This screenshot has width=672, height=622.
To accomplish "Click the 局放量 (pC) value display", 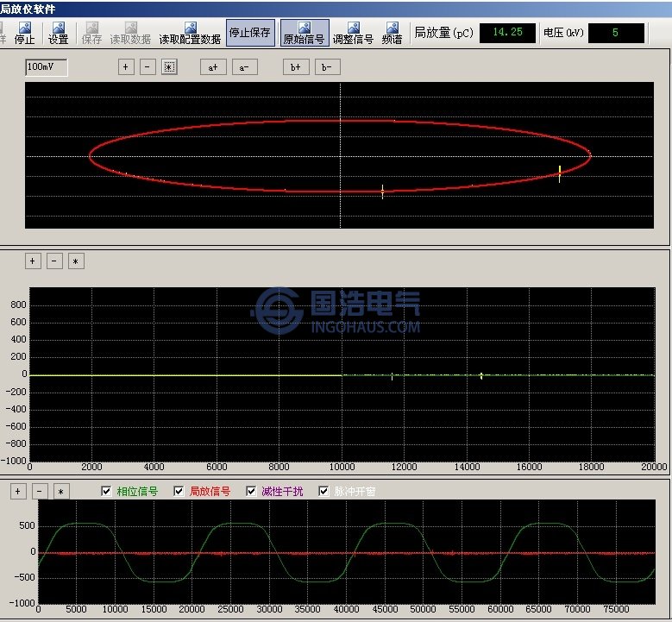I will click(507, 33).
